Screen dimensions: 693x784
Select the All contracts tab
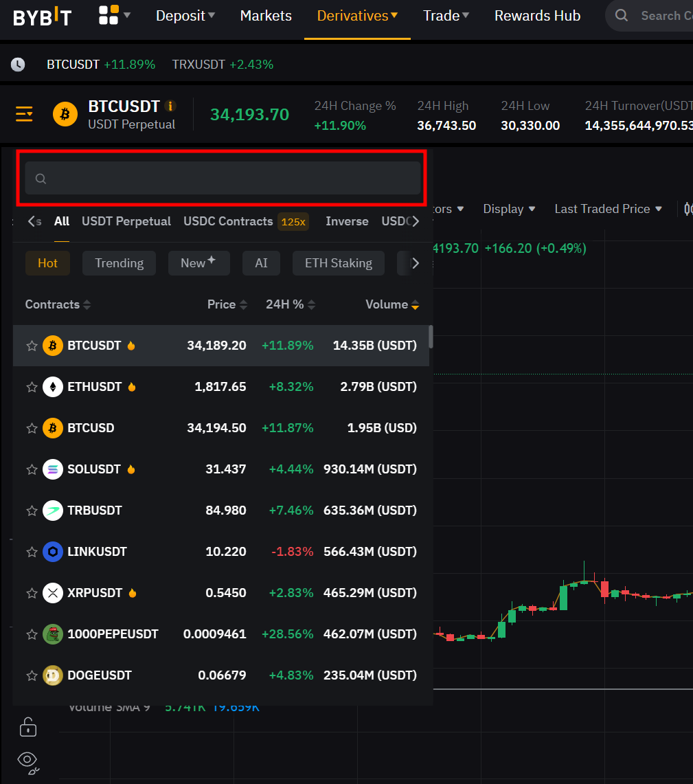(x=61, y=221)
